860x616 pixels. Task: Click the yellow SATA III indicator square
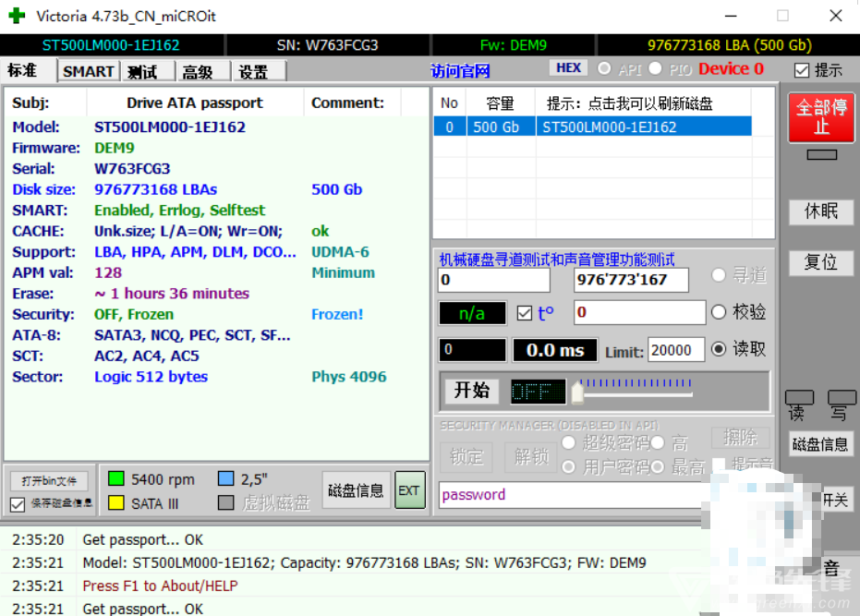(x=115, y=502)
